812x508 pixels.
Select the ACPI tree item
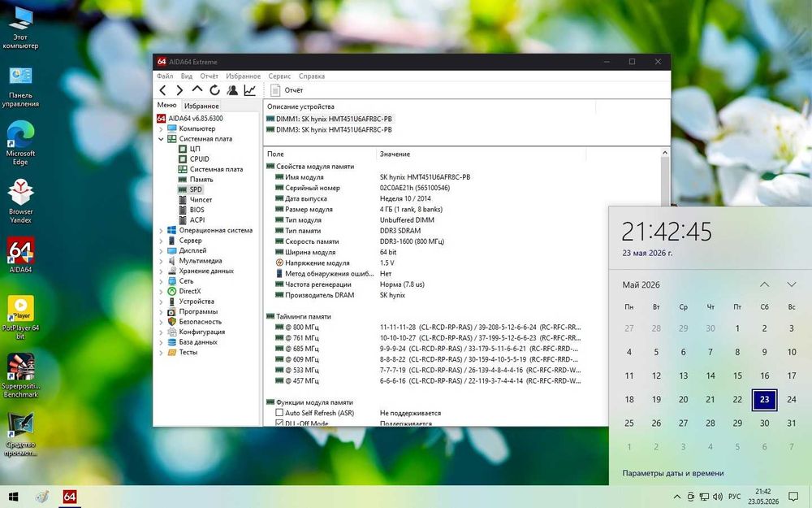click(x=197, y=219)
